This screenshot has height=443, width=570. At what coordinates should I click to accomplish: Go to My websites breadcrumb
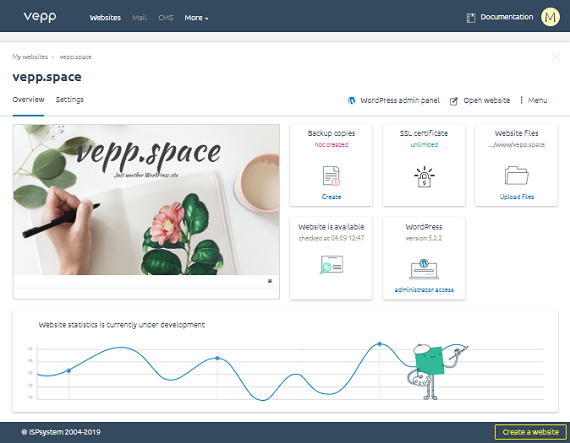[x=30, y=57]
